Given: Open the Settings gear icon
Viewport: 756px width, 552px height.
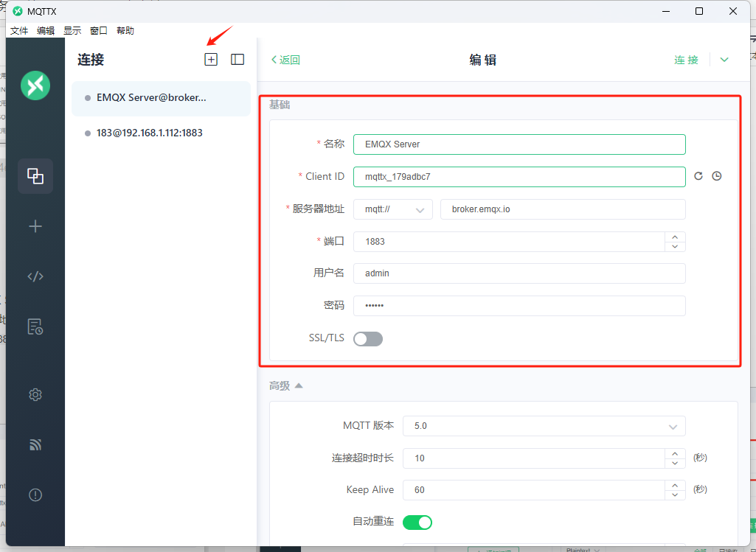Looking at the screenshot, I should pos(35,395).
